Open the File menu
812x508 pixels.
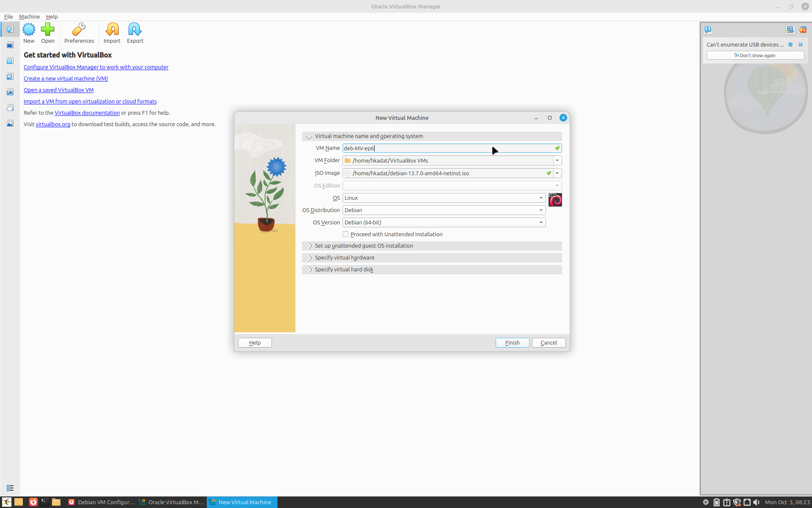pyautogui.click(x=8, y=17)
